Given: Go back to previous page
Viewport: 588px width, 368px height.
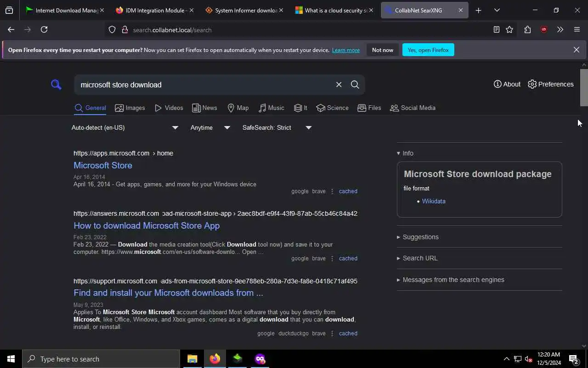Looking at the screenshot, I should click(11, 29).
